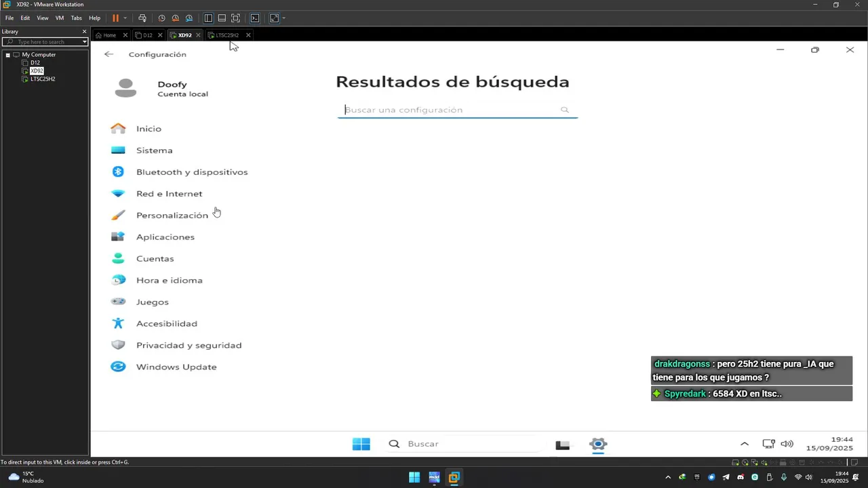Open the console view icon

tap(254, 18)
